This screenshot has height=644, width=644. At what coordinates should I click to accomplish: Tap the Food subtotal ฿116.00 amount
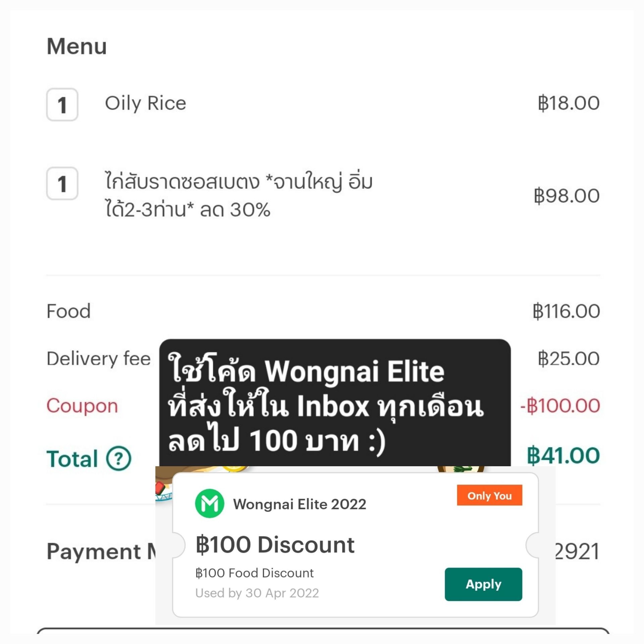(x=566, y=311)
